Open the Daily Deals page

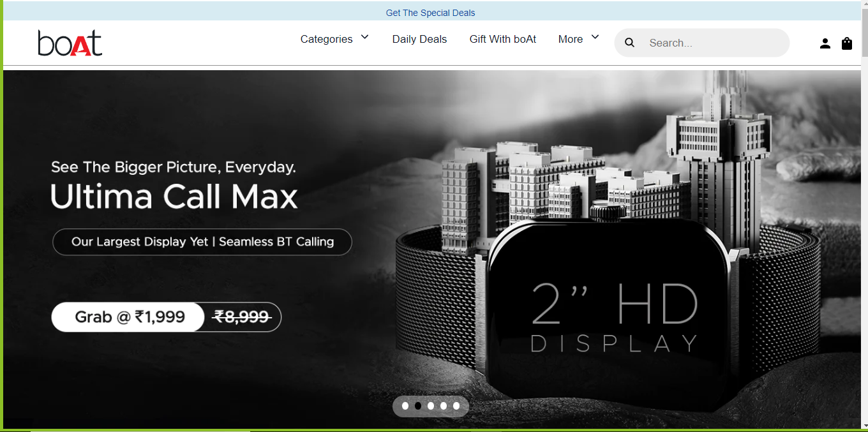pos(419,39)
